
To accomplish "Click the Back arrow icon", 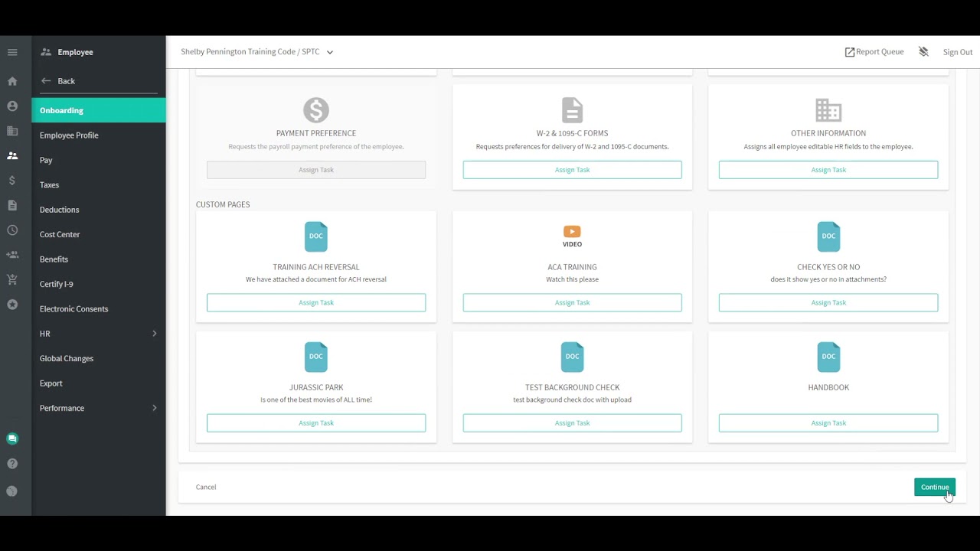I will pyautogui.click(x=46, y=81).
